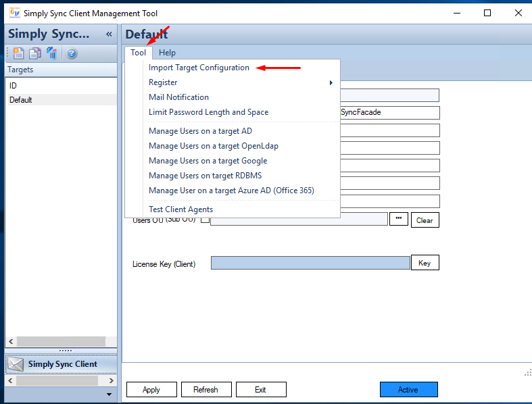Click the Refresh button
The width and height of the screenshot is (532, 404).
(x=206, y=390)
